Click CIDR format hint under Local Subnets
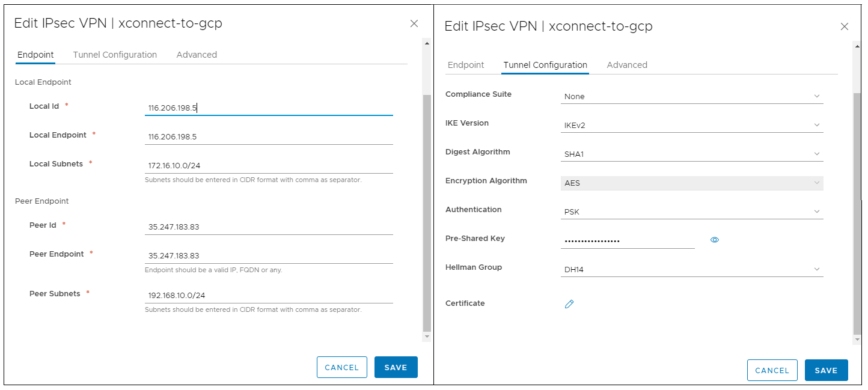This screenshot has height=390, width=868. 253,180
